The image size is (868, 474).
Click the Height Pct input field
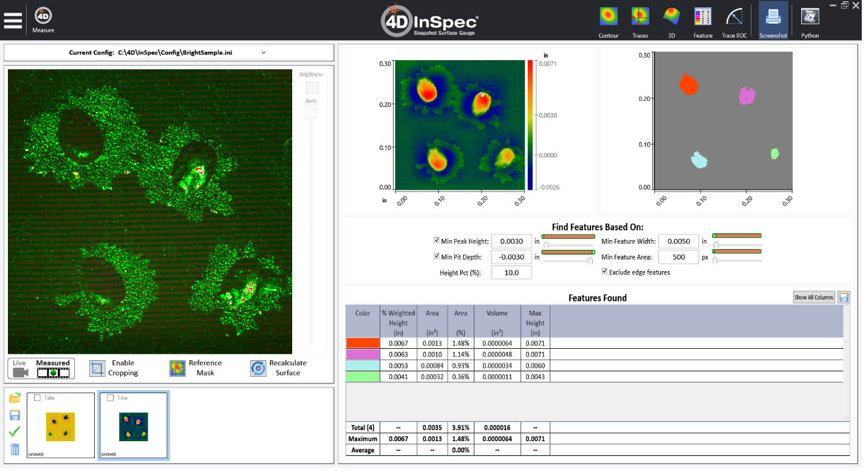[511, 273]
